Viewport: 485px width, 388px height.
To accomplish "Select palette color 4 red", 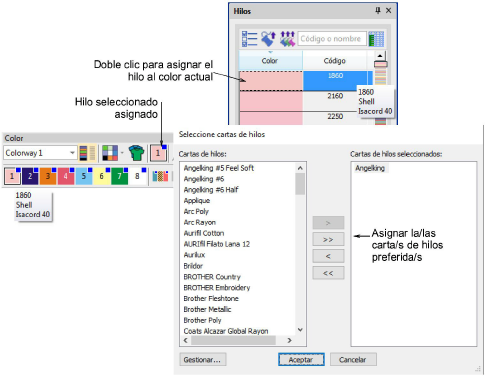I will click(66, 176).
